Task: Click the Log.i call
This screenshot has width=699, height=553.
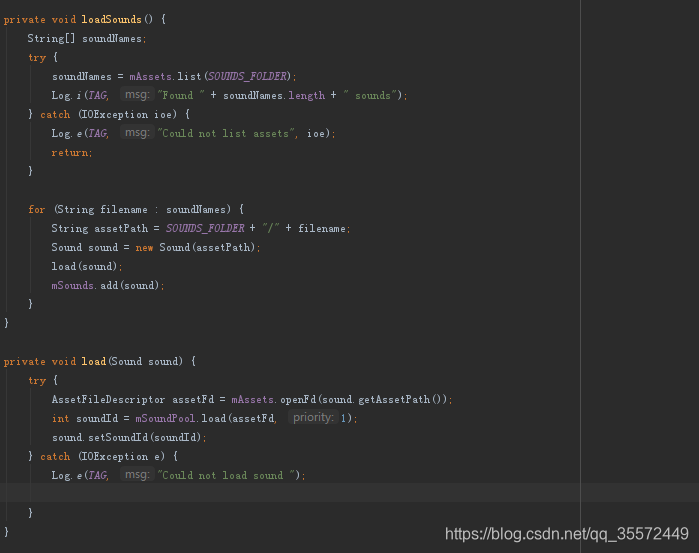Action: pyautogui.click(x=68, y=95)
